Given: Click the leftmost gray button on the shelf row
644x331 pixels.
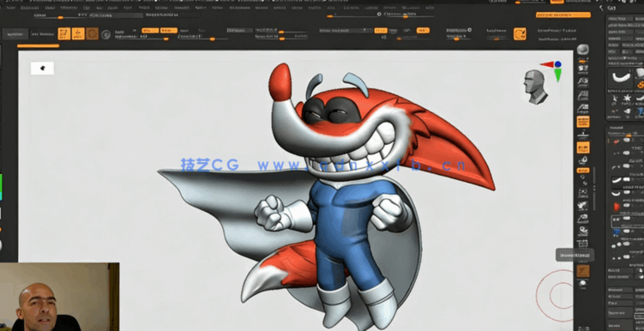Looking at the screenshot, I should [15, 34].
